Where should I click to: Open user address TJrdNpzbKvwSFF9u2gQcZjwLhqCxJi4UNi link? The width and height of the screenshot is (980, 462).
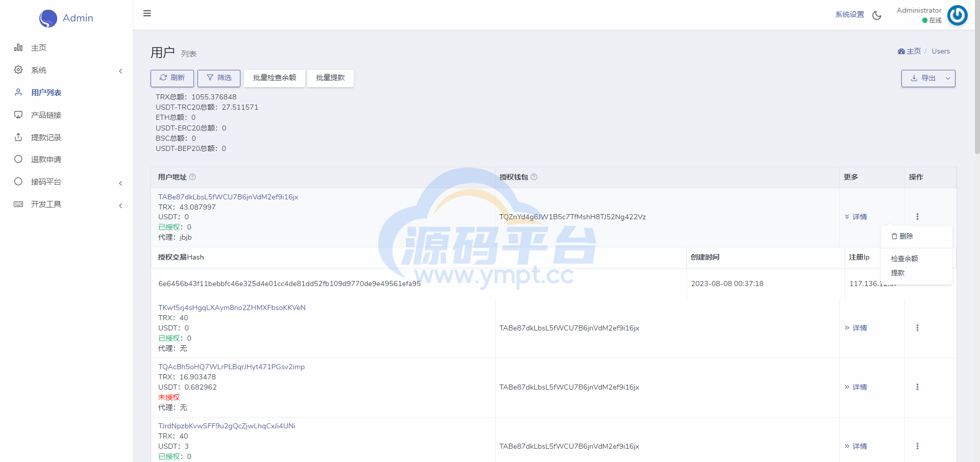coord(227,426)
